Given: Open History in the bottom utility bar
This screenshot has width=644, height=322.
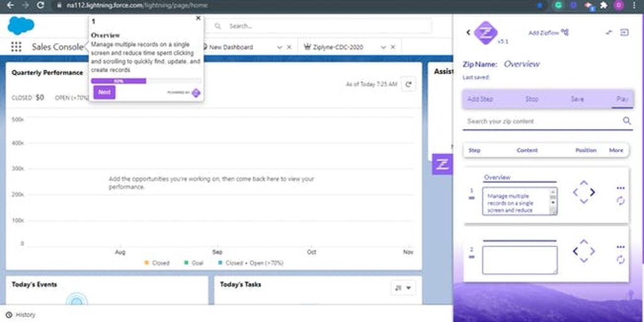Looking at the screenshot, I should 21,314.
